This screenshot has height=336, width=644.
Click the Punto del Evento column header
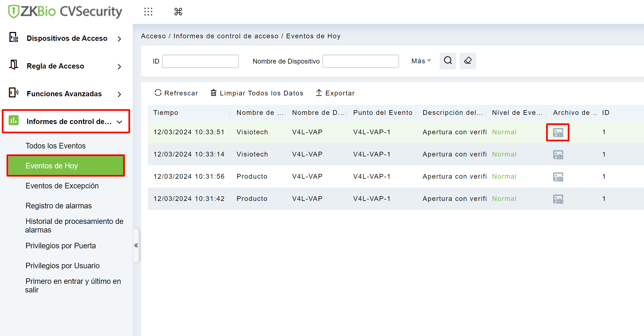(x=383, y=113)
